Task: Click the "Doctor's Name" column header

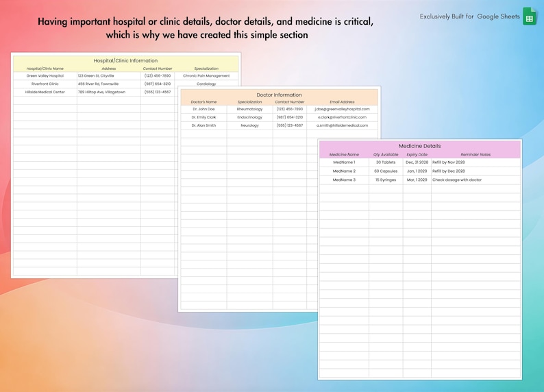Action: pos(203,102)
